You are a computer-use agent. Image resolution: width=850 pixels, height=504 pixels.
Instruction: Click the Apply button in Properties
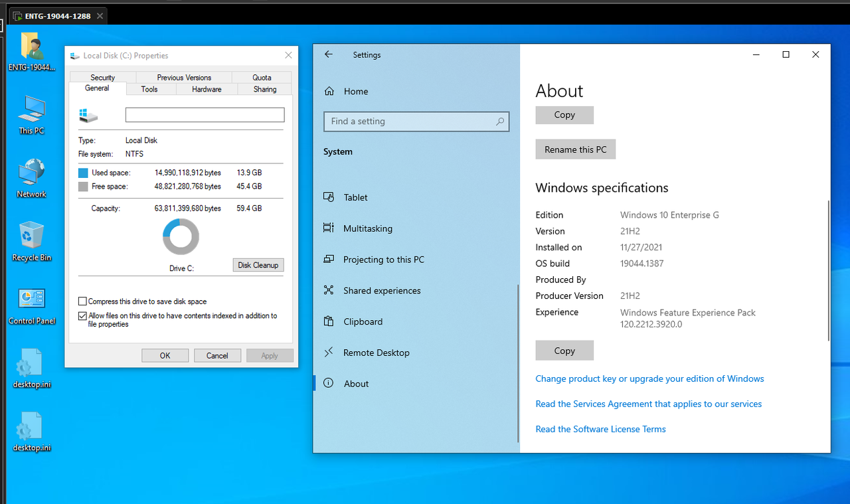(270, 355)
